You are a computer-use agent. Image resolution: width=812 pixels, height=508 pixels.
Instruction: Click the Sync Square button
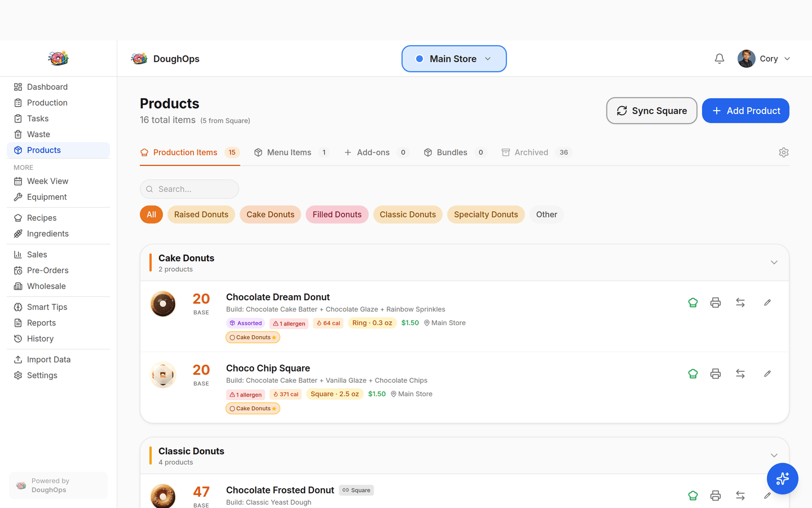pyautogui.click(x=651, y=111)
